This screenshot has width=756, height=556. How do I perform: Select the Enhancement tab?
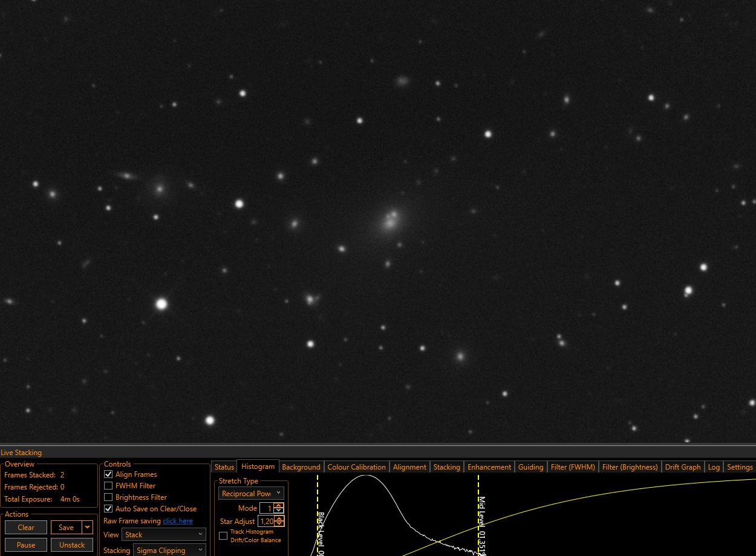[489, 467]
